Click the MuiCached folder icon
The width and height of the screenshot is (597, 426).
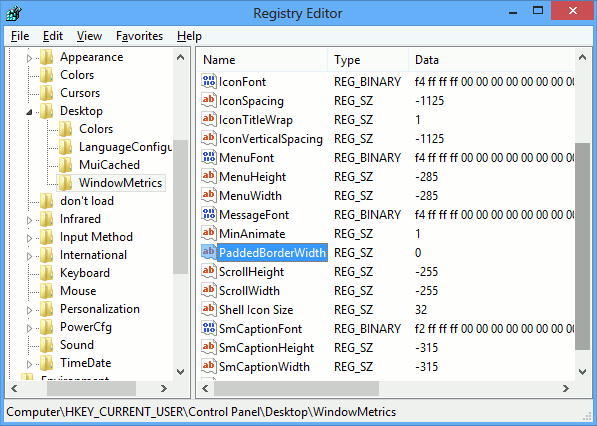click(65, 165)
